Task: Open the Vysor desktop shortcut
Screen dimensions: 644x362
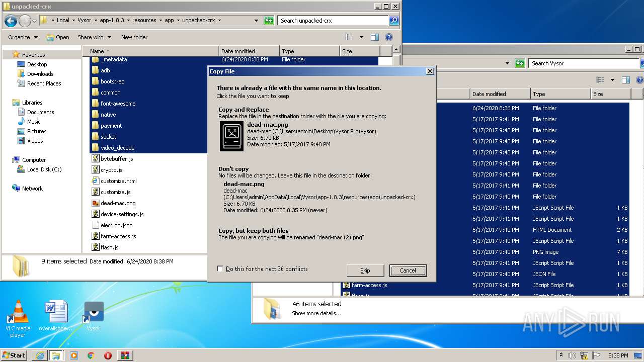Action: click(94, 317)
